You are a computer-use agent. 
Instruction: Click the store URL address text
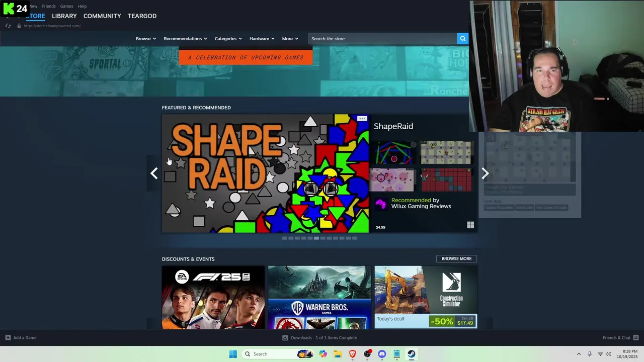pos(52,26)
